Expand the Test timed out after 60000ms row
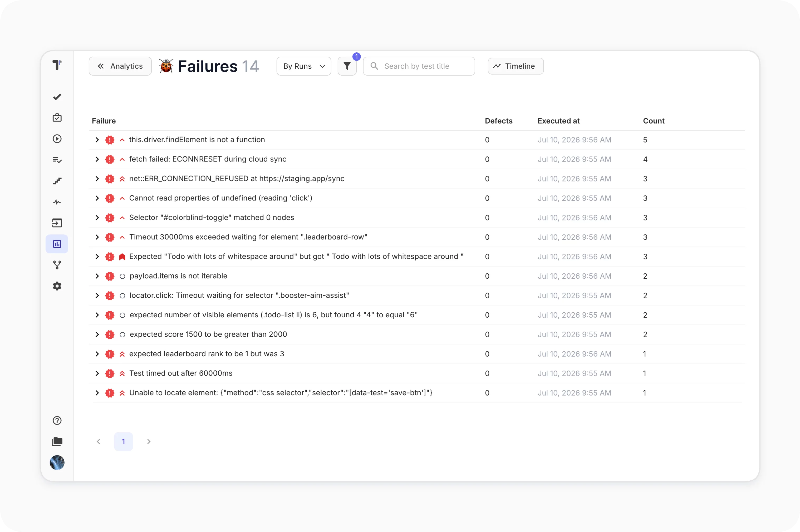Viewport: 800px width, 532px height. (x=97, y=373)
